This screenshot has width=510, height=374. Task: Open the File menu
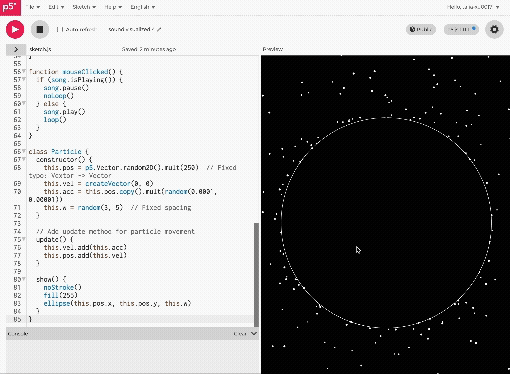point(33,7)
